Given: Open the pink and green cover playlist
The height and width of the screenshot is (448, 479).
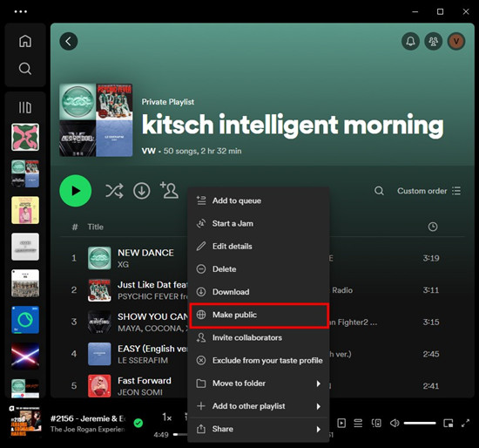Looking at the screenshot, I should pos(25,137).
